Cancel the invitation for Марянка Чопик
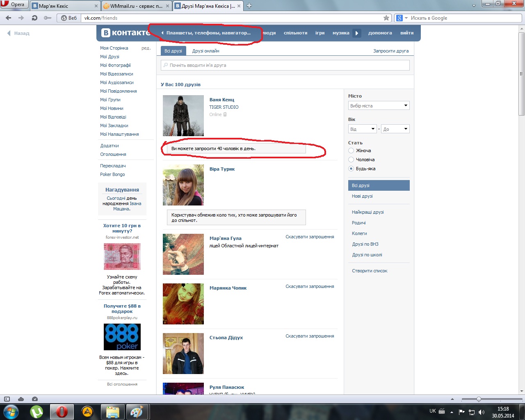525x420 pixels. [x=310, y=286]
